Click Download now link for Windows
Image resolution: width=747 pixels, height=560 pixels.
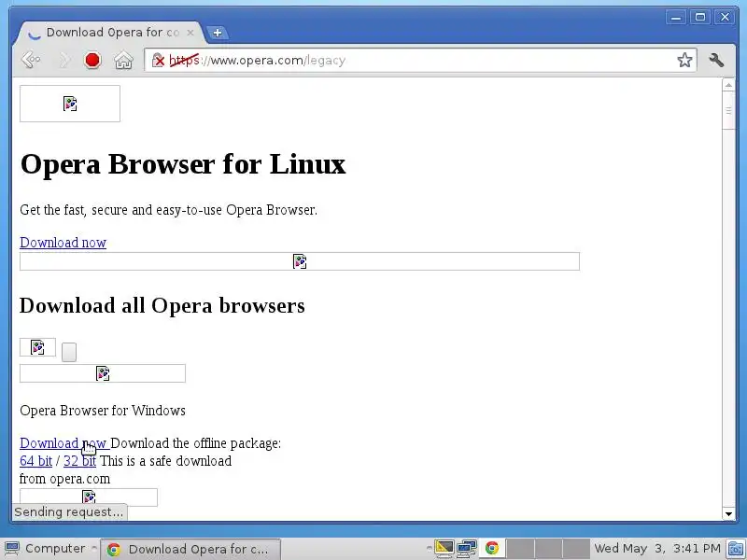pyautogui.click(x=63, y=442)
